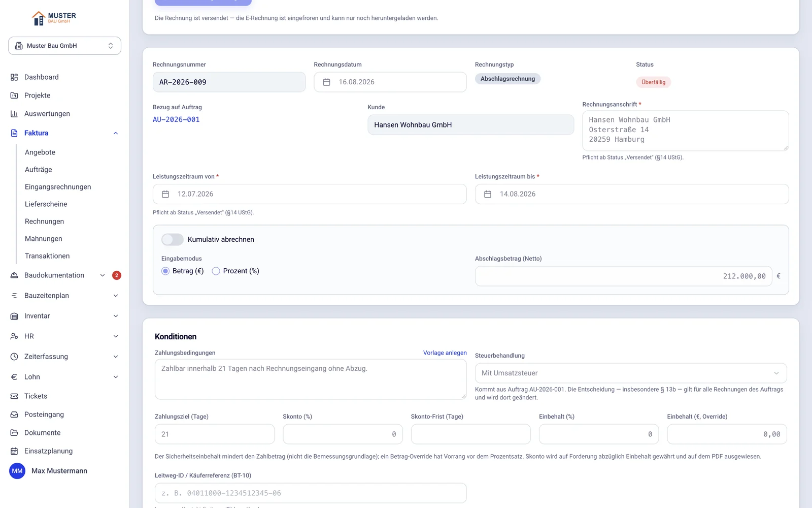
Task: Click the Dokumente folder icon
Action: 14,433
